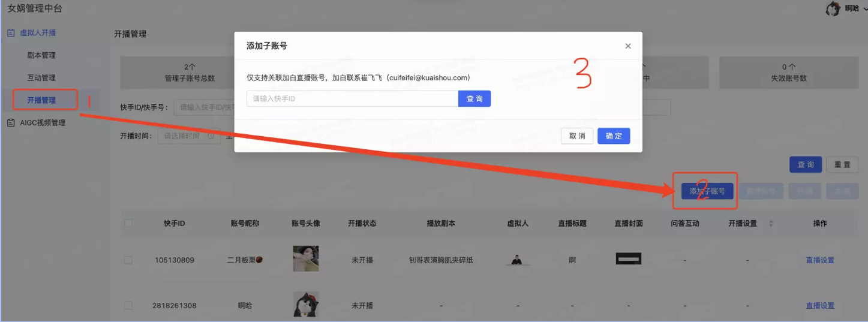Open 互动管理 in the sidebar
This screenshot has width=868, height=322.
41,78
